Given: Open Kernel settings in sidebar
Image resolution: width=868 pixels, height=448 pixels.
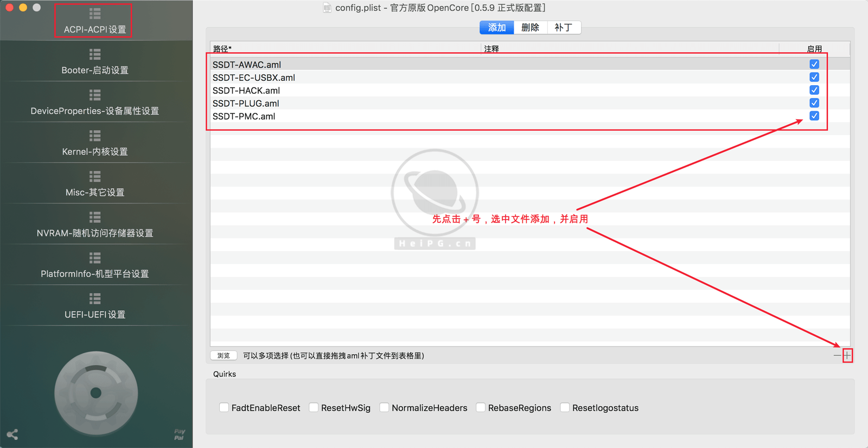Looking at the screenshot, I should click(95, 143).
